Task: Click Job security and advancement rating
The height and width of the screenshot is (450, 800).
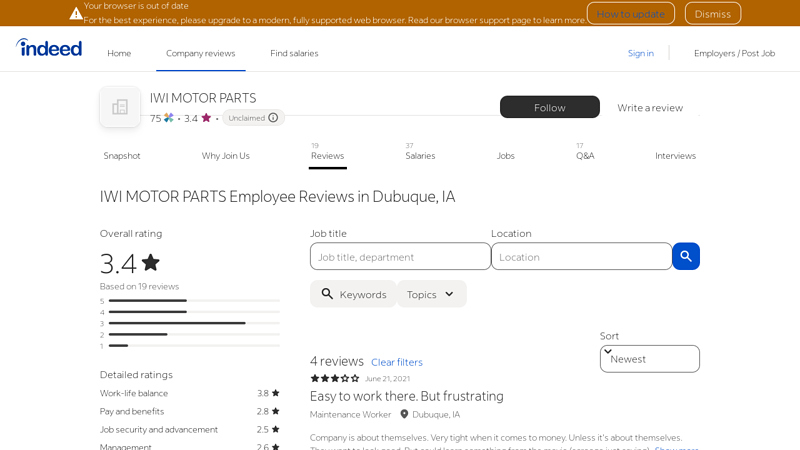Action: pos(190,430)
